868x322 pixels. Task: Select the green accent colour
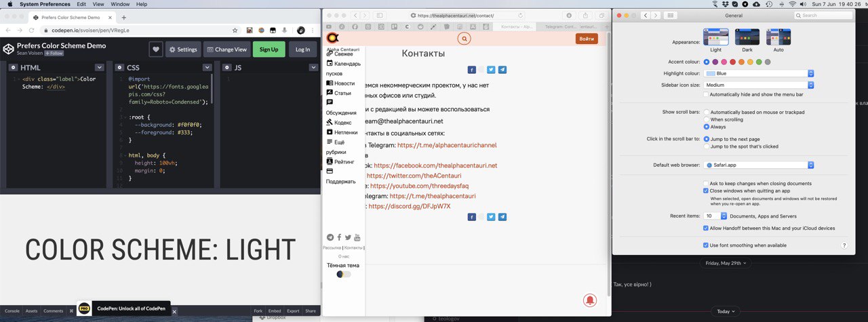click(x=759, y=62)
